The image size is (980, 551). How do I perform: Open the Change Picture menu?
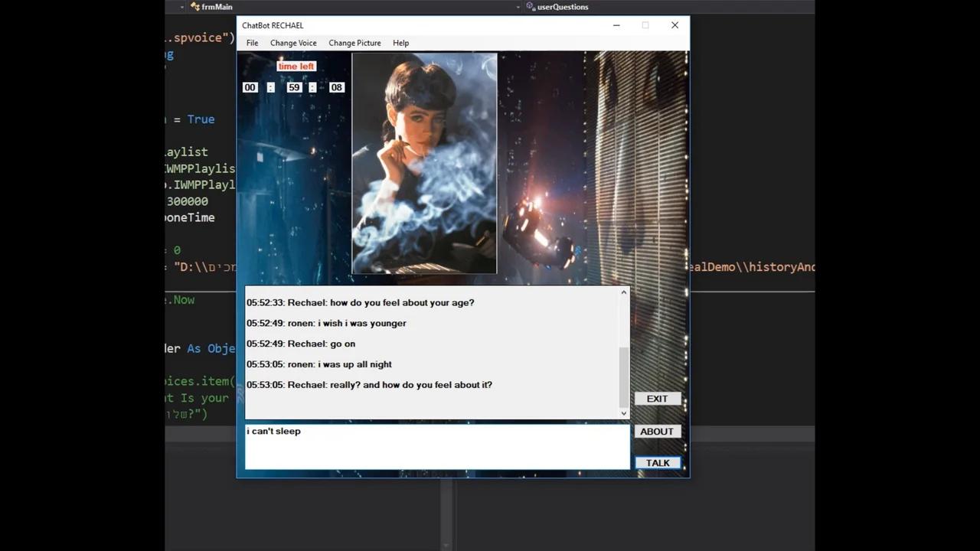coord(354,43)
